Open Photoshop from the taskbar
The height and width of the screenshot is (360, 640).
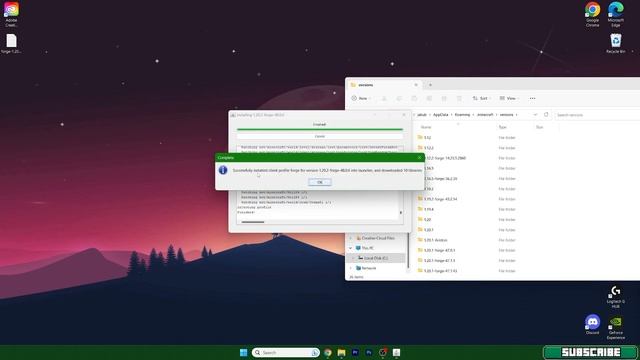point(369,352)
